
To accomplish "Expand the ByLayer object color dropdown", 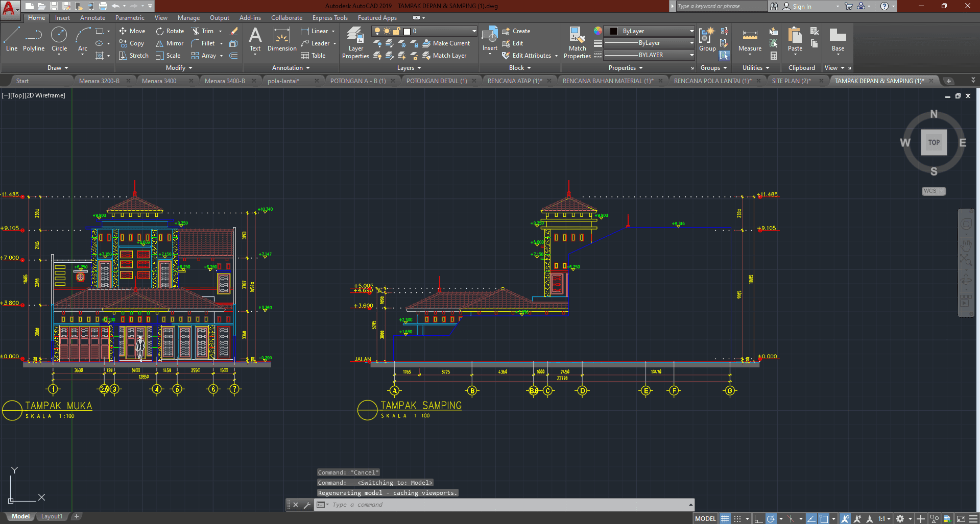I will click(691, 31).
